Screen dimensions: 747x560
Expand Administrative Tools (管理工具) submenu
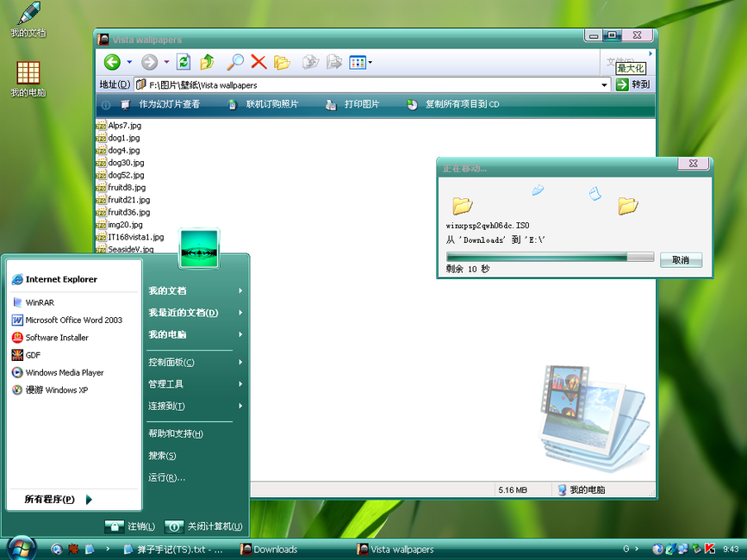click(196, 383)
